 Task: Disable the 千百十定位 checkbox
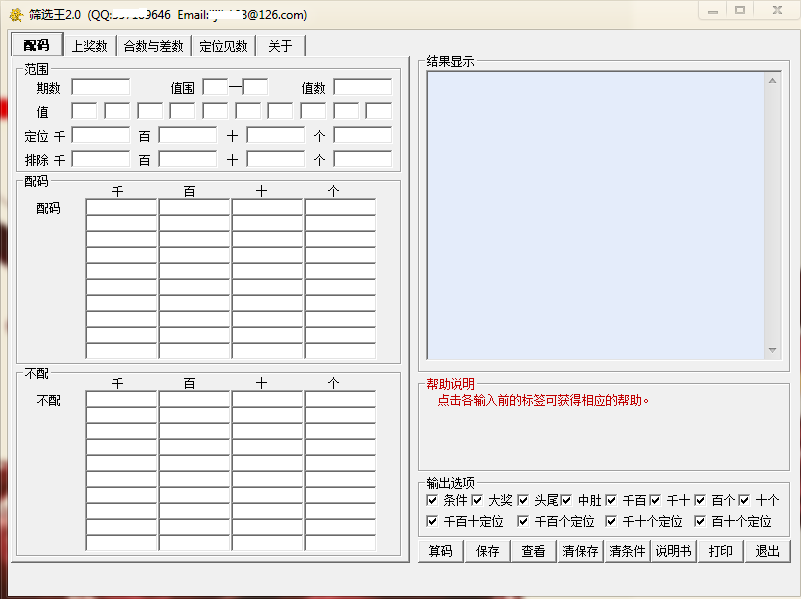point(432,521)
